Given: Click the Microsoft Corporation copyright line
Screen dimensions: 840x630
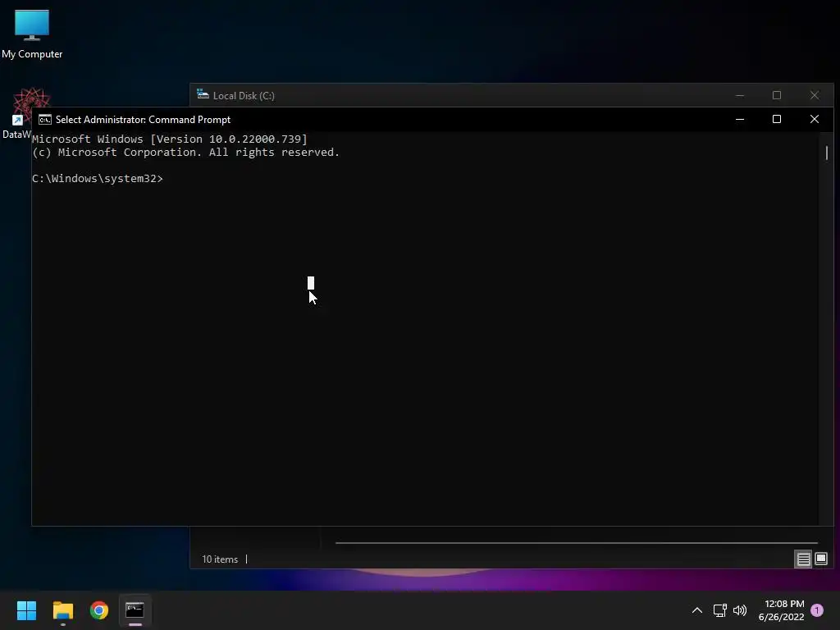Looking at the screenshot, I should click(185, 152).
